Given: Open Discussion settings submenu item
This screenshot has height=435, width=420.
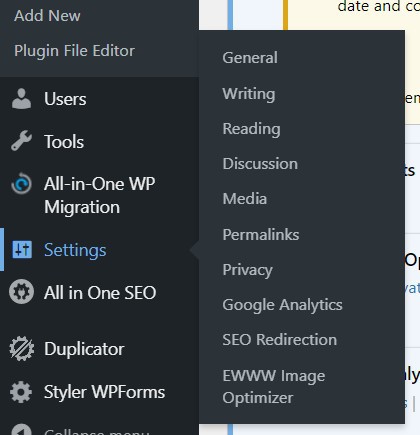Looking at the screenshot, I should [260, 164].
